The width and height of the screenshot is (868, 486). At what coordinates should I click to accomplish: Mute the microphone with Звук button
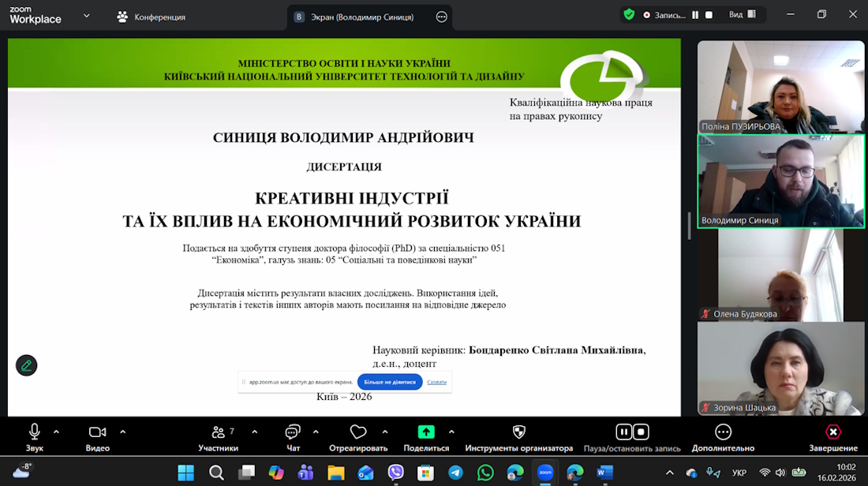pos(35,432)
